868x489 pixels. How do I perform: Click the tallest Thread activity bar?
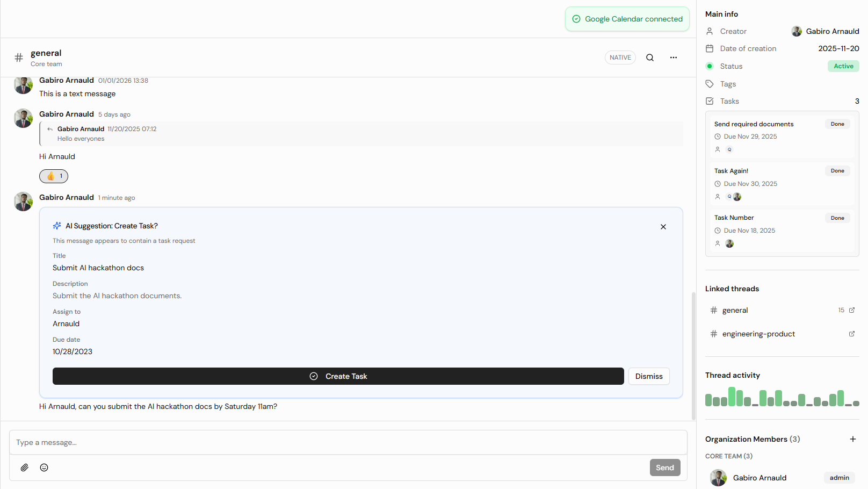point(733,397)
